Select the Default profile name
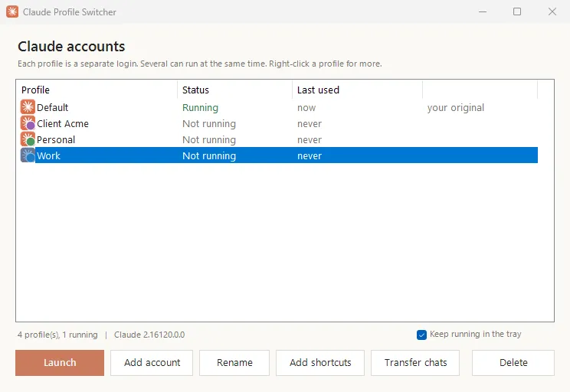Screen dimensions: 570x392 (52, 107)
